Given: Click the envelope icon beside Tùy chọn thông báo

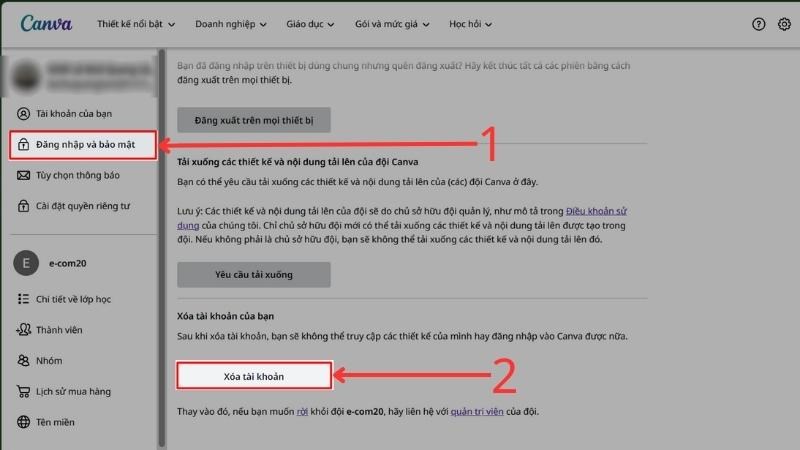Looking at the screenshot, I should click(x=23, y=175).
